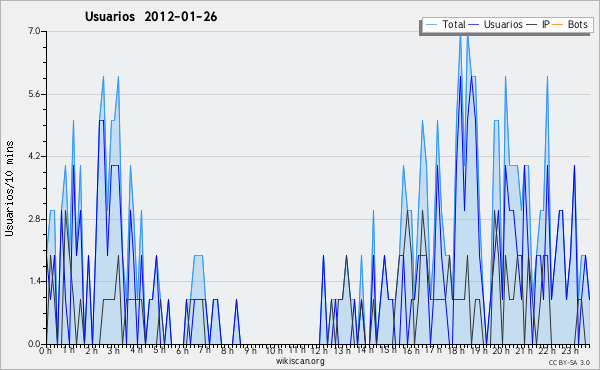
Task: Click the chart title 'Usuarios 2012-01-26'
Action: point(151,17)
